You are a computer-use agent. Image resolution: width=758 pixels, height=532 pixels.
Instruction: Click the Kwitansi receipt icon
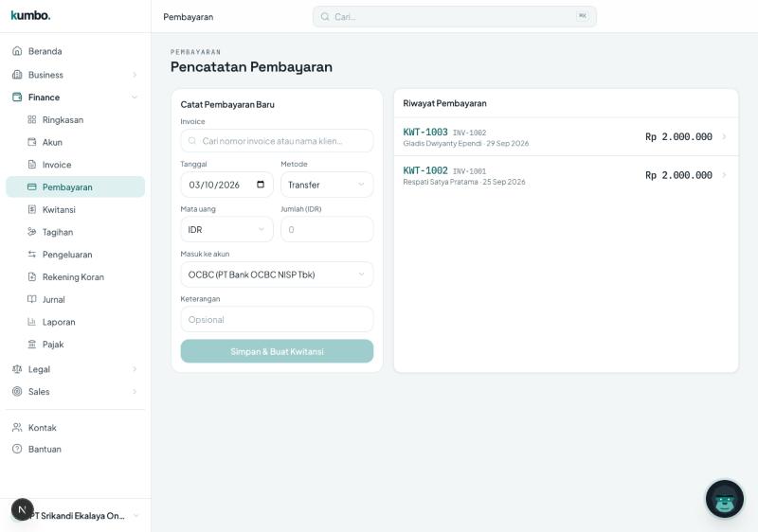pyautogui.click(x=32, y=209)
